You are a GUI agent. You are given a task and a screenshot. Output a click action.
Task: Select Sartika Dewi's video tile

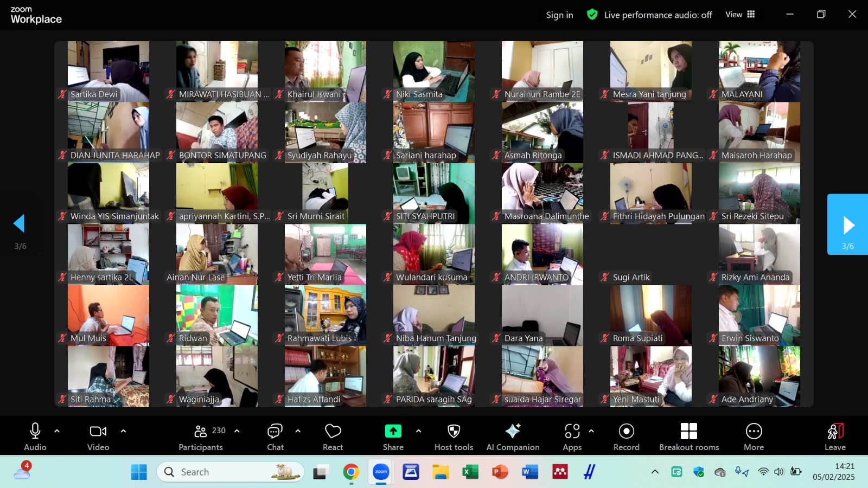108,72
